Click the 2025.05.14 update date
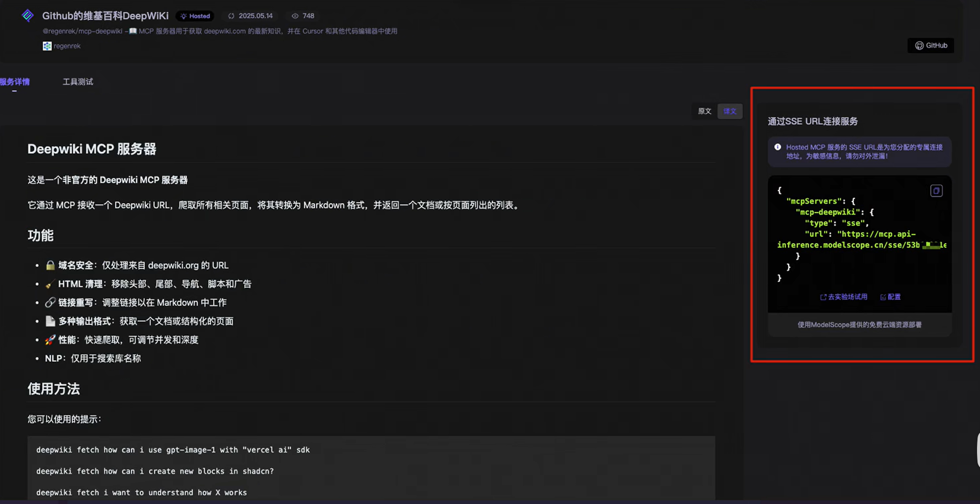 point(255,16)
